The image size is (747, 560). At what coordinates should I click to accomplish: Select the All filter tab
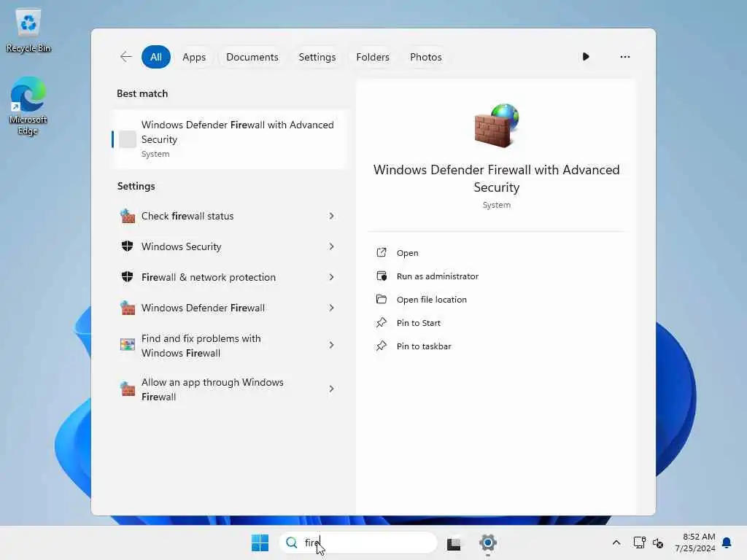156,57
